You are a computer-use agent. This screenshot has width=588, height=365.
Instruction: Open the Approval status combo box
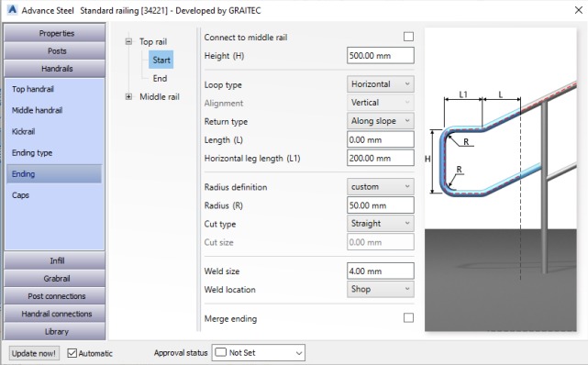coord(259,353)
